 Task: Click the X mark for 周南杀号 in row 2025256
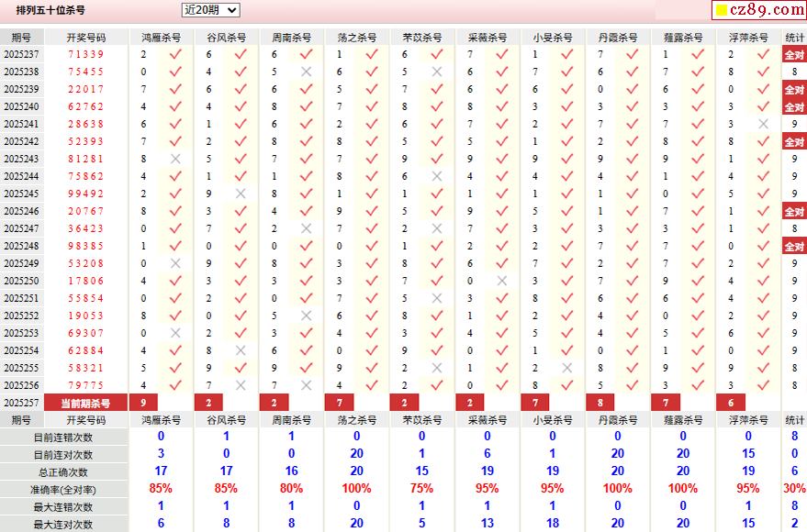[x=307, y=385]
